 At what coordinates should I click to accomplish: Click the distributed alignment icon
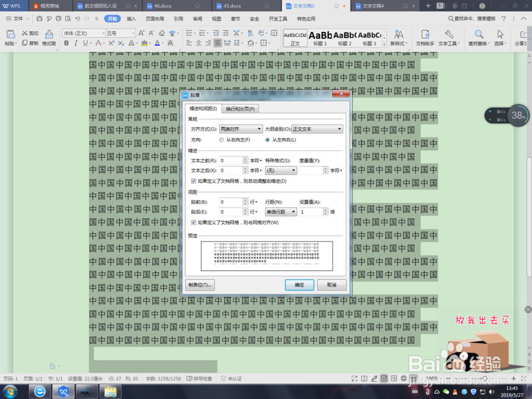[227, 43]
